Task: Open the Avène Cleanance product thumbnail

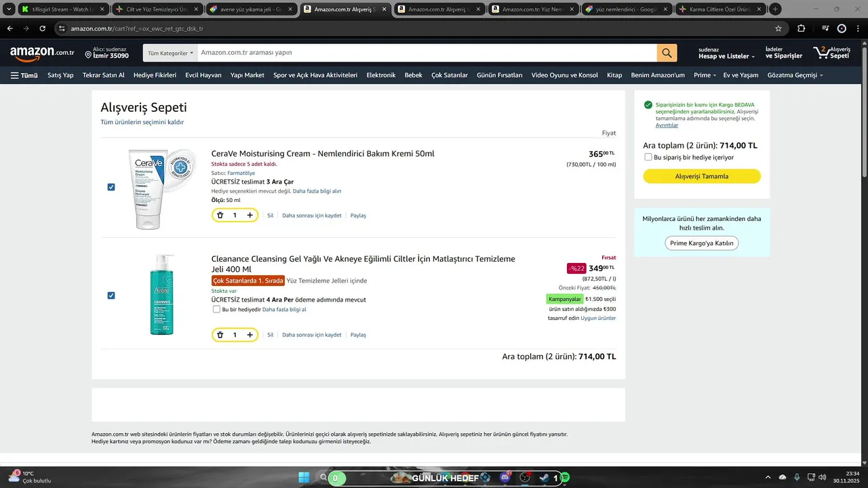Action: [x=161, y=295]
